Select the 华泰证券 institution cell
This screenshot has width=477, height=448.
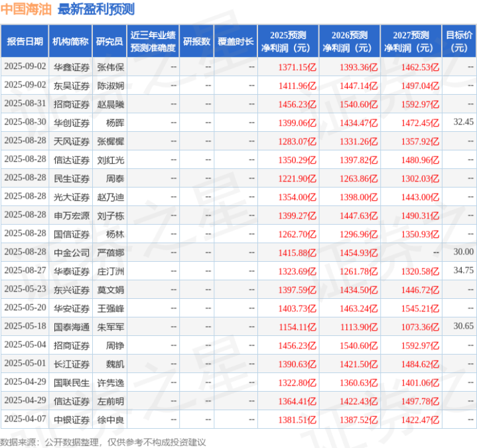coord(72,272)
